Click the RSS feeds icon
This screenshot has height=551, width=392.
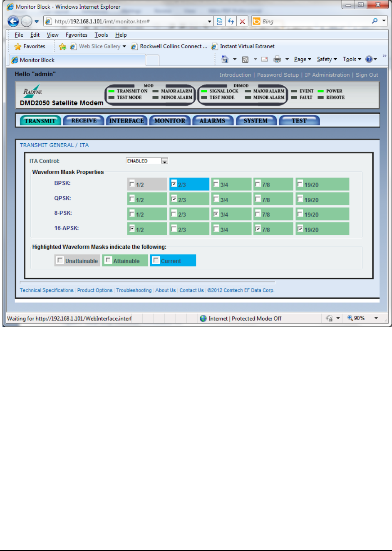coord(245,60)
